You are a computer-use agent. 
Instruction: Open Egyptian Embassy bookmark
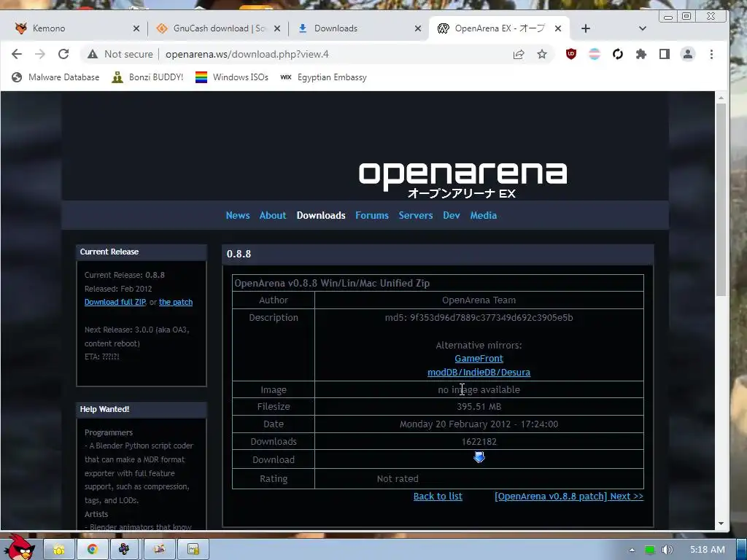pos(323,77)
